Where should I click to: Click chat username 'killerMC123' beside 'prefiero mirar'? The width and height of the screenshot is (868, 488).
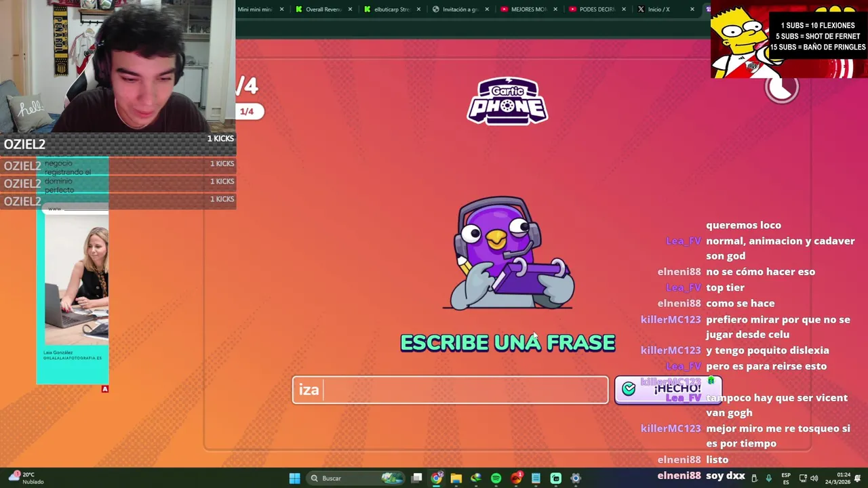pyautogui.click(x=670, y=319)
